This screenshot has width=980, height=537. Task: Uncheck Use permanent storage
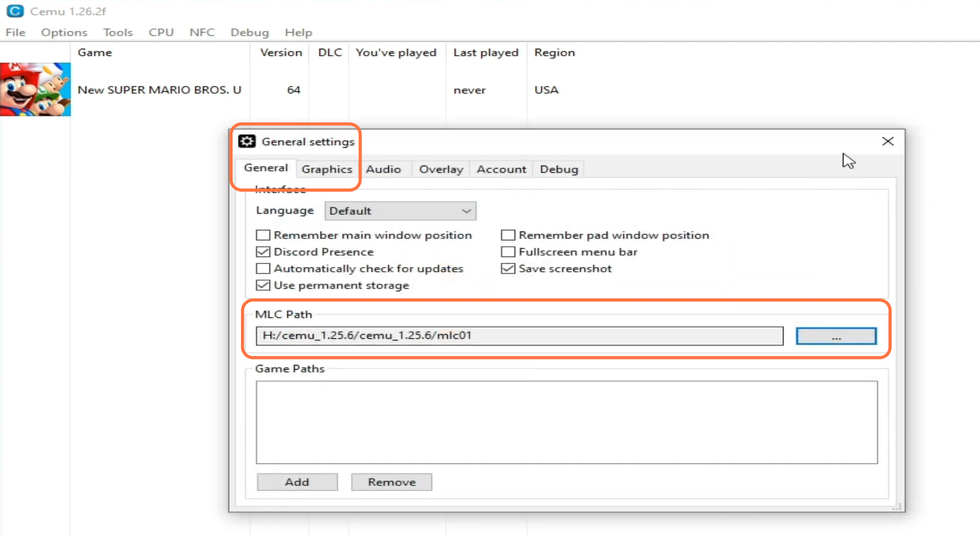(263, 285)
